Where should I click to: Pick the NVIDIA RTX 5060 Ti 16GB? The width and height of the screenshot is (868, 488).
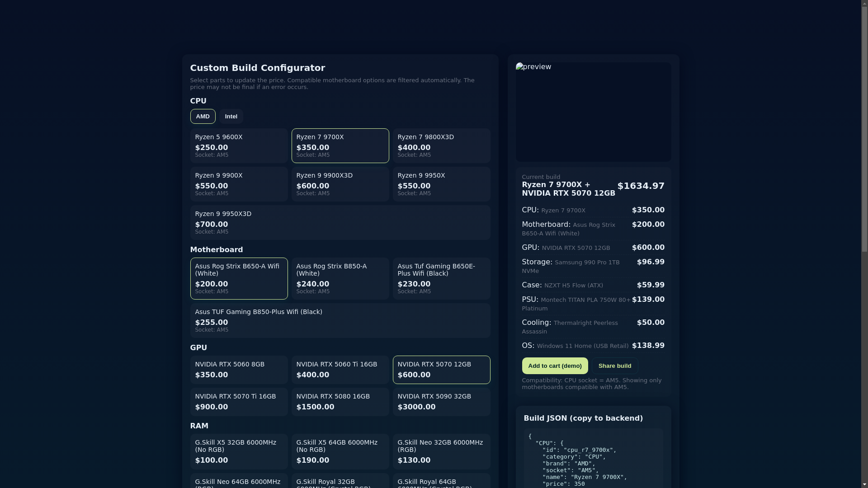pyautogui.click(x=340, y=370)
